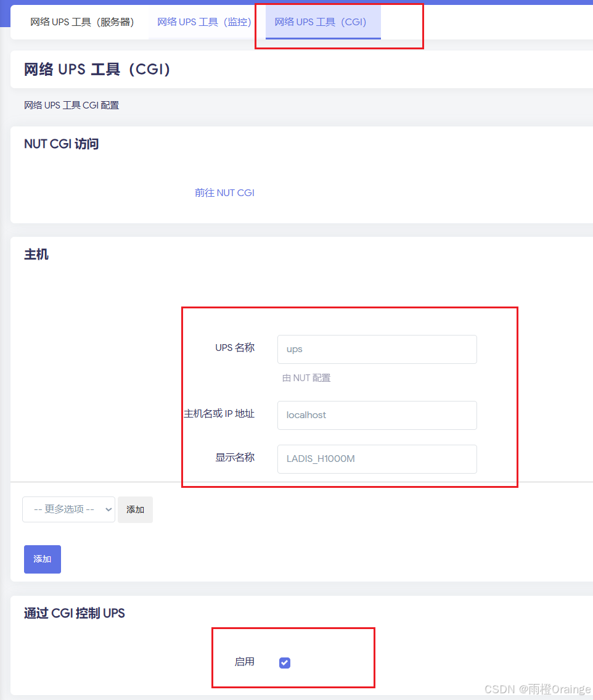Click the 添加 button beside the dropdown
The width and height of the screenshot is (593, 700).
pyautogui.click(x=135, y=509)
